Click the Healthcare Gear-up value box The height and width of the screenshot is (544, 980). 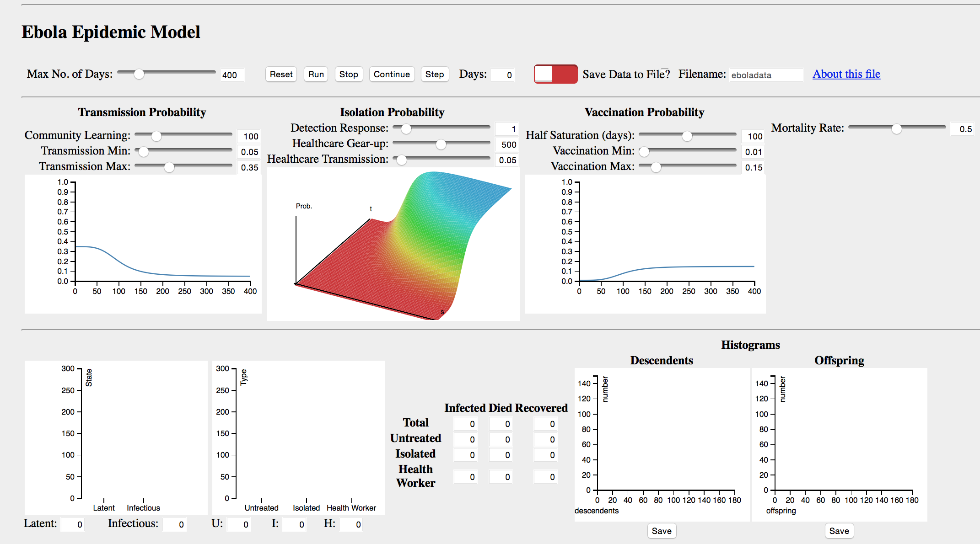(506, 144)
